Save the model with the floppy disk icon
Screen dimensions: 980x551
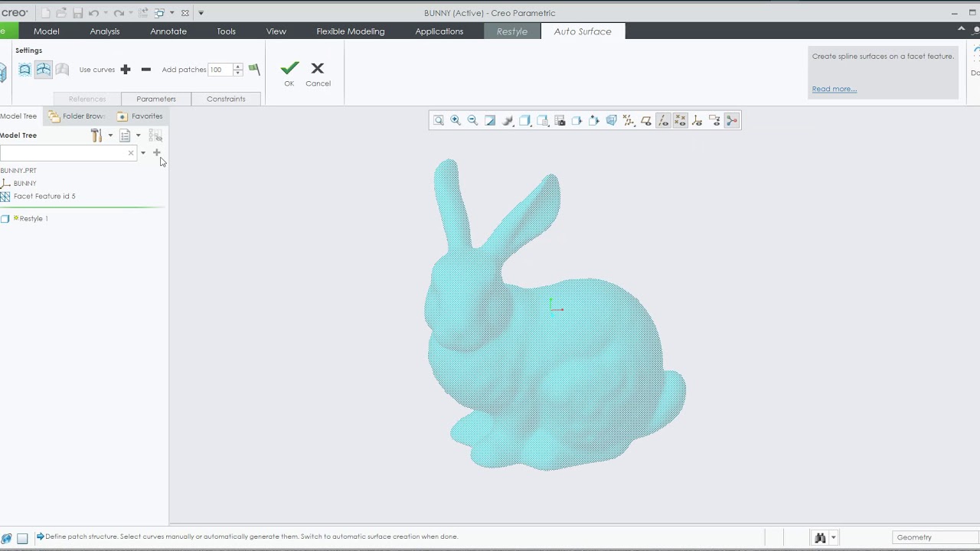coord(77,13)
